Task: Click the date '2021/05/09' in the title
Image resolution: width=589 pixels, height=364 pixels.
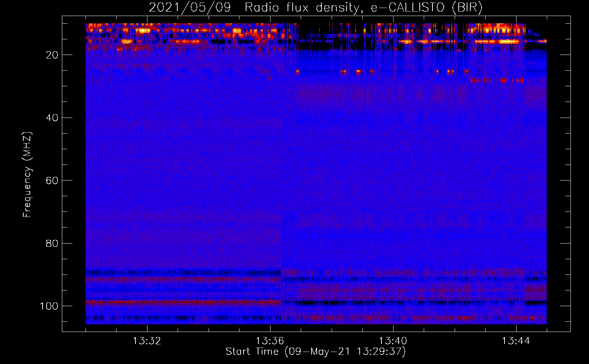Action: 190,8
